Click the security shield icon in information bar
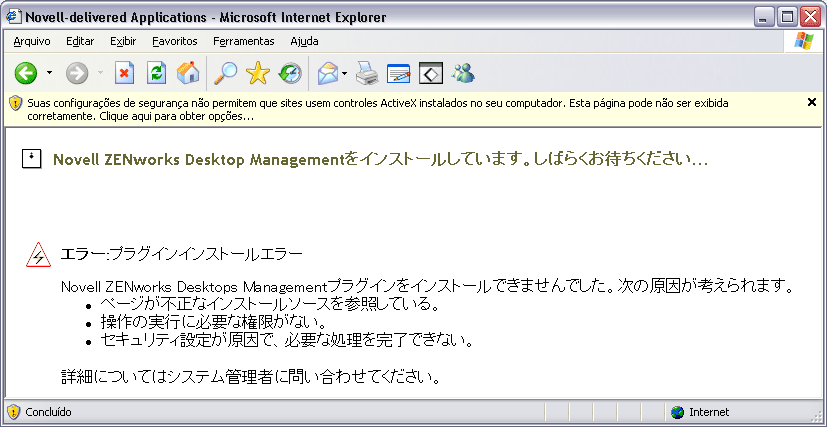This screenshot has height=427, width=827. coord(15,103)
